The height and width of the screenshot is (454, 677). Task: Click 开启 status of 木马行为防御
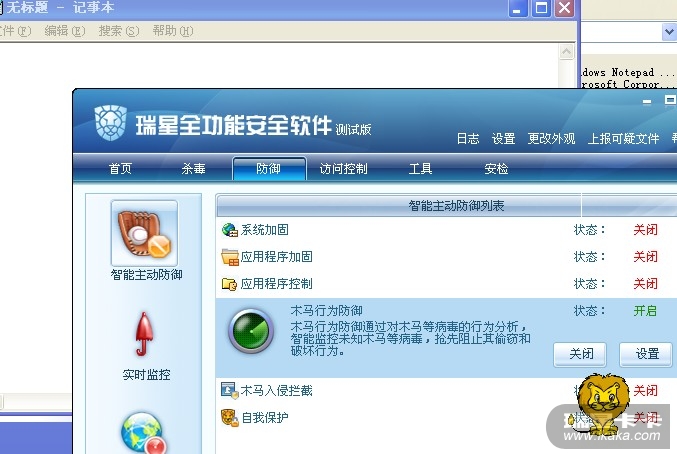click(x=645, y=311)
